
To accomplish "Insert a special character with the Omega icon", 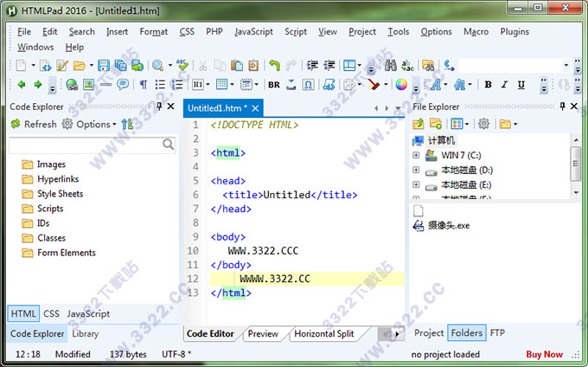I will click(308, 85).
